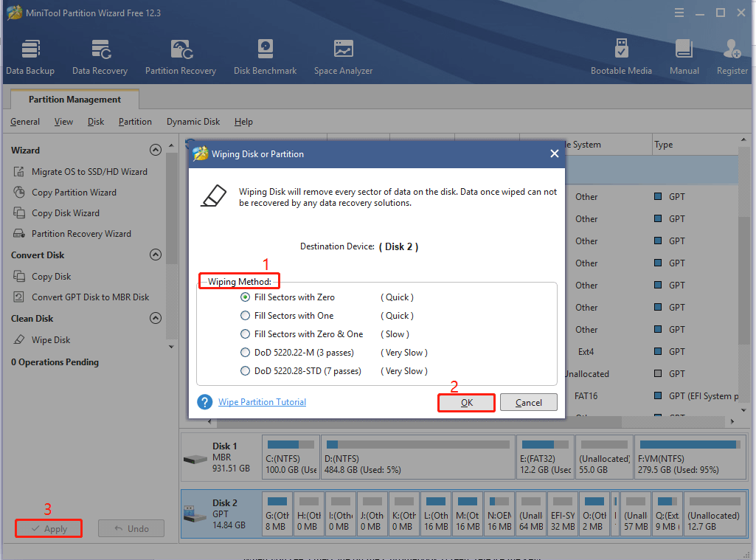The height and width of the screenshot is (560, 756).
Task: Launch Partition Recovery
Action: point(181,57)
